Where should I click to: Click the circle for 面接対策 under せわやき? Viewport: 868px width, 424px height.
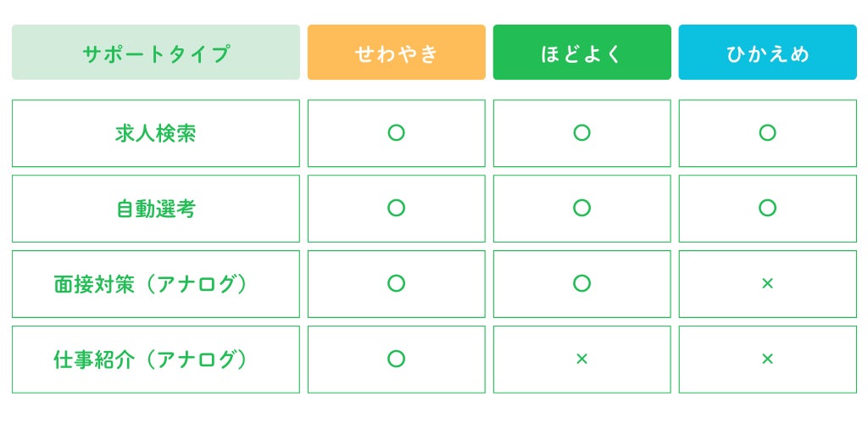click(x=396, y=283)
